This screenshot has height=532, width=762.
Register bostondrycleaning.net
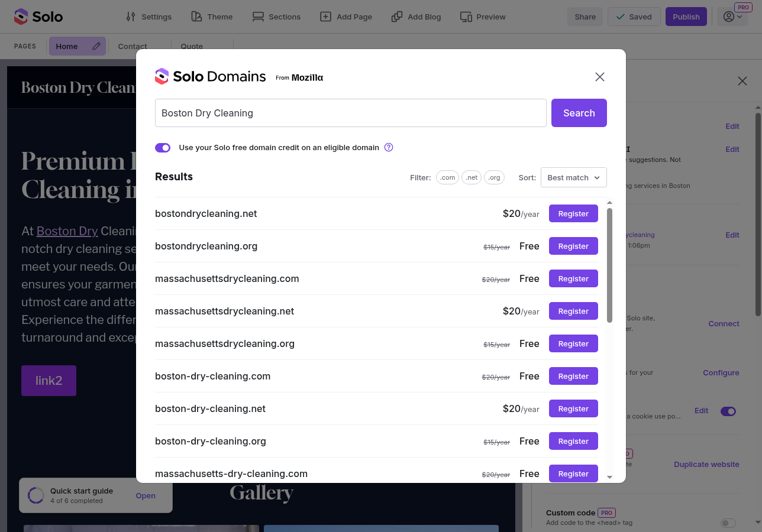point(573,213)
